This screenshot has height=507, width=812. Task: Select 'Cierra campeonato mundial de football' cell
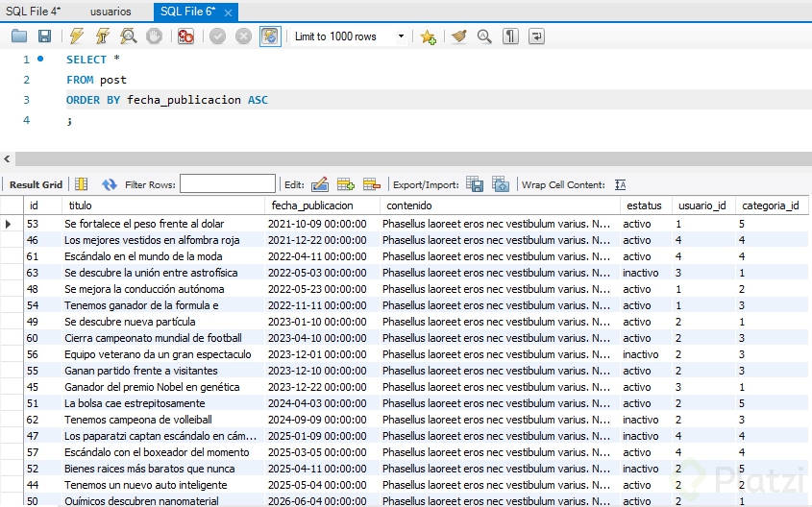(163, 338)
